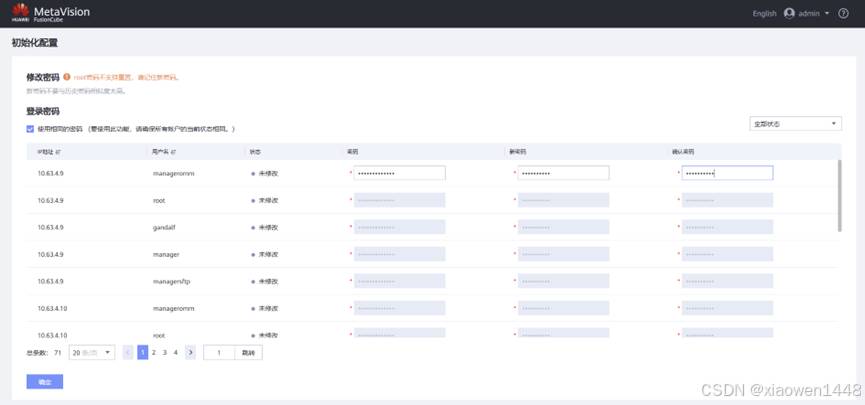Click the admin user avatar icon

pos(790,13)
